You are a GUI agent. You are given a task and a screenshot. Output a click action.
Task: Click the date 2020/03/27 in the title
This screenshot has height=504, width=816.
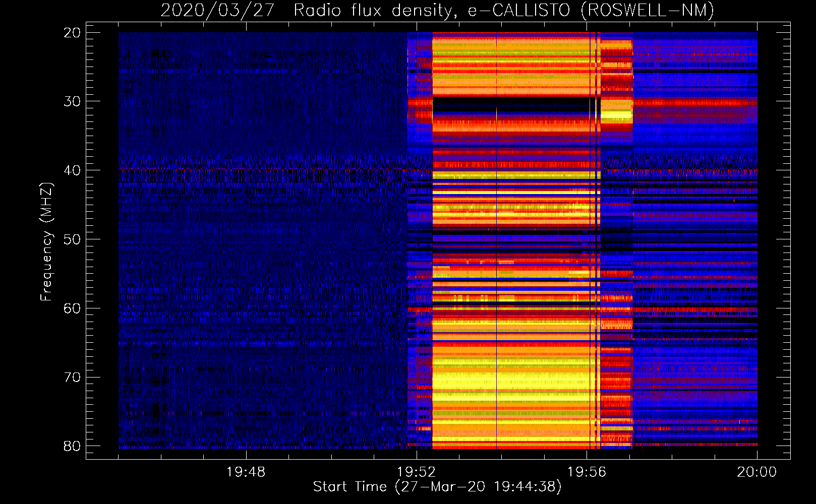coord(217,10)
